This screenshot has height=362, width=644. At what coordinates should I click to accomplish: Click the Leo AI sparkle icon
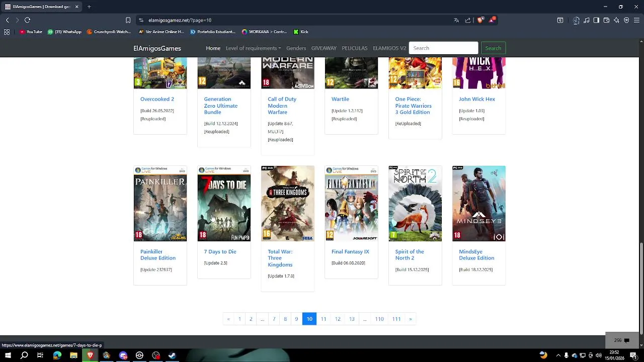pos(616,20)
